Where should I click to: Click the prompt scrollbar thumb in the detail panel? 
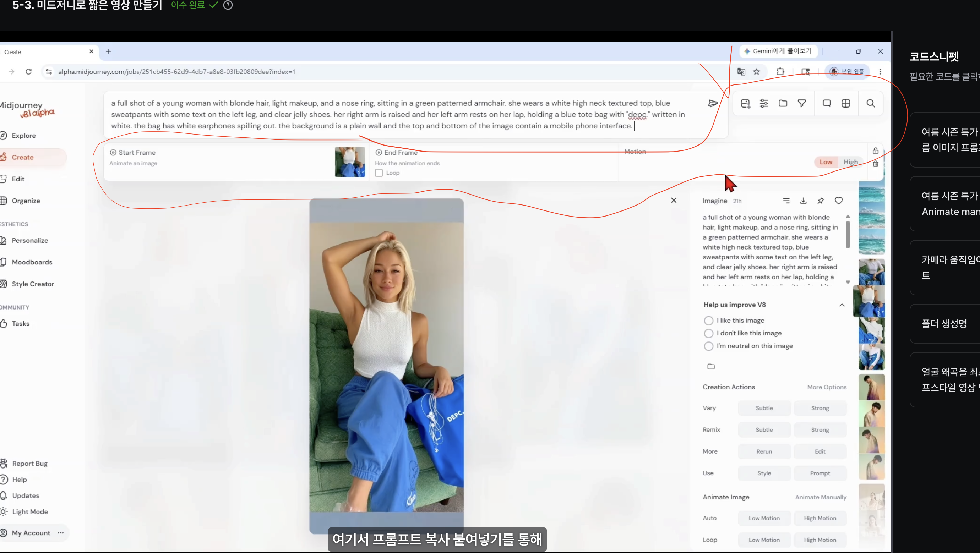(x=848, y=234)
